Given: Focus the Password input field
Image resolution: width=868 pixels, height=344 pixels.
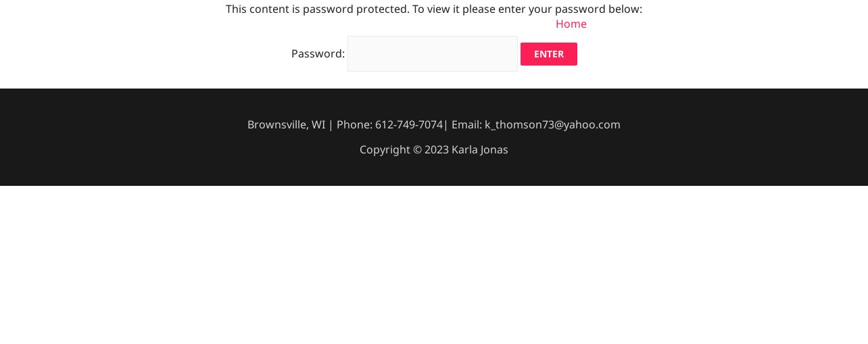Looking at the screenshot, I should pyautogui.click(x=433, y=53).
